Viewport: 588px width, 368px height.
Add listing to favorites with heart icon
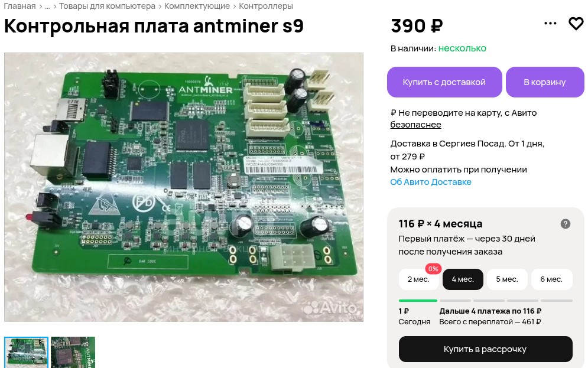coord(576,24)
